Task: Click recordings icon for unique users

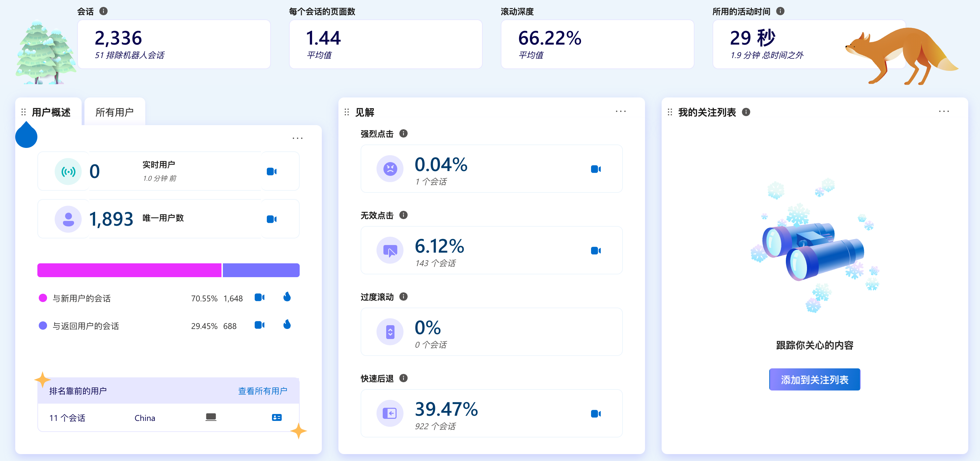Action: point(271,219)
